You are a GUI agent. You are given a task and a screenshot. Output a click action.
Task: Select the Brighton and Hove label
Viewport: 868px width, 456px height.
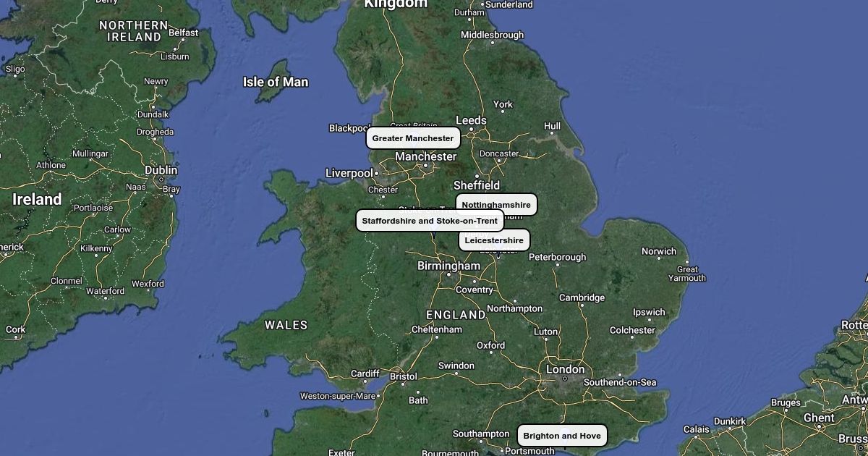[x=562, y=436]
